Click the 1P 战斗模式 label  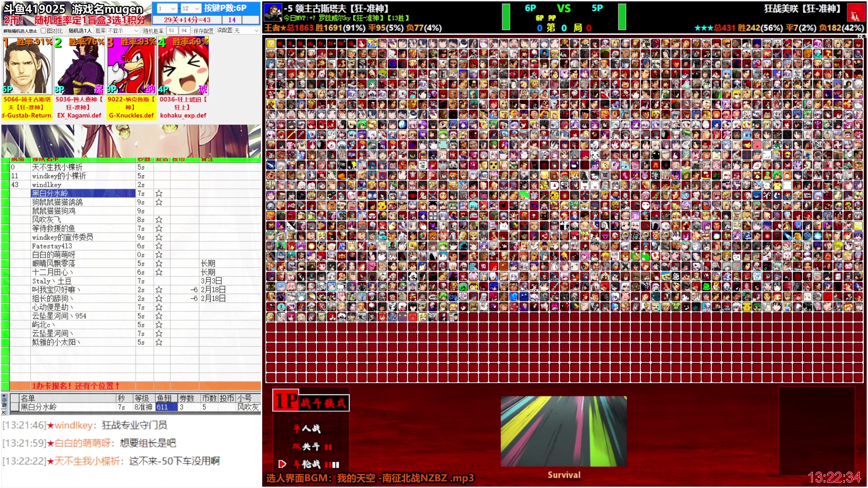(x=311, y=401)
